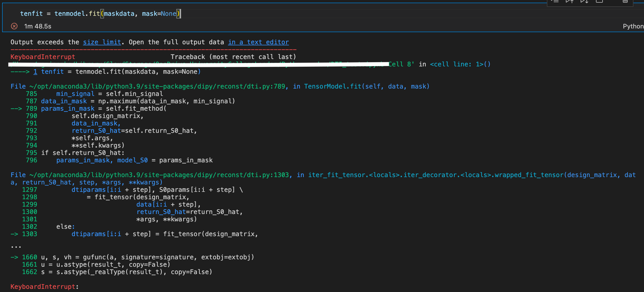Click the '...' truncated output marker

tap(16, 246)
